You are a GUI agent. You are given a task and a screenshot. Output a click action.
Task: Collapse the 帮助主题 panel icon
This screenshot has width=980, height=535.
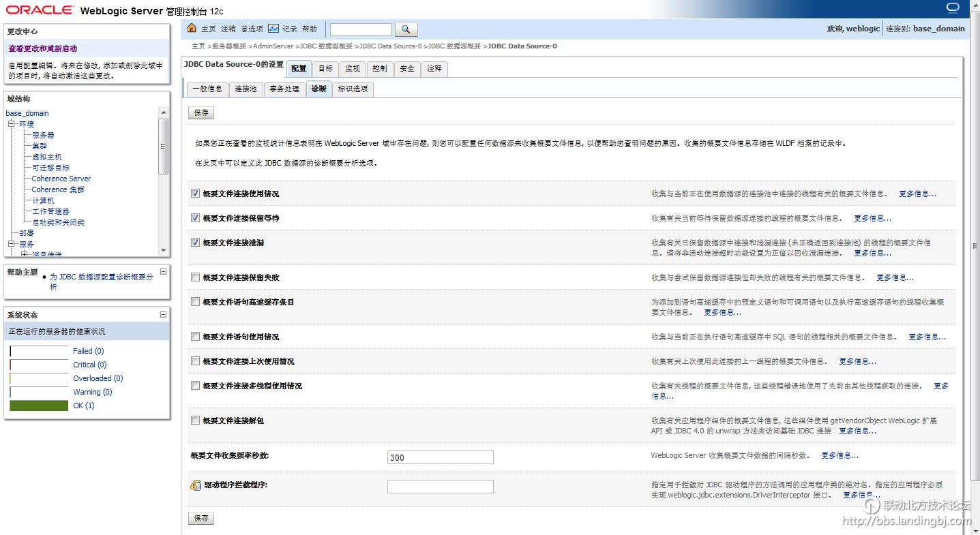coord(162,270)
